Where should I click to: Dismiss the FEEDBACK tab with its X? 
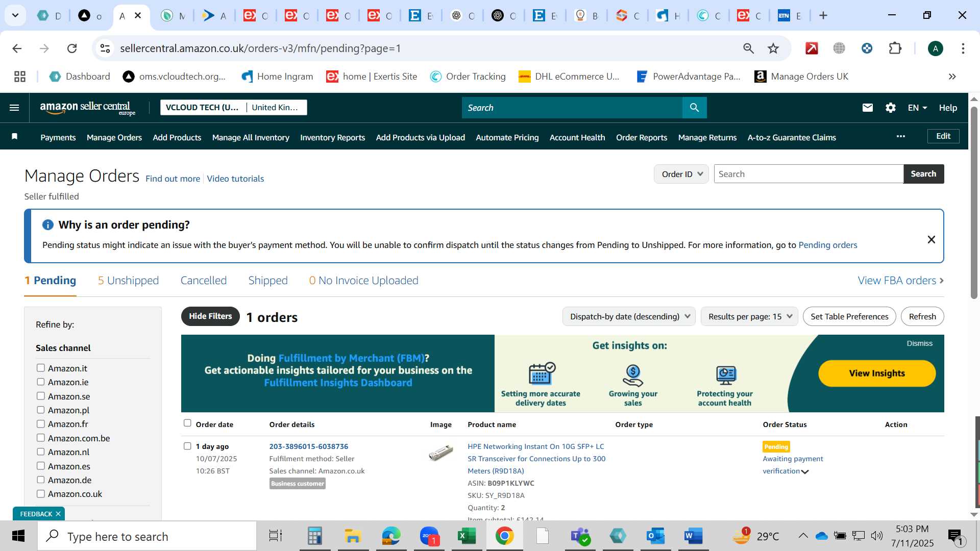point(58,514)
